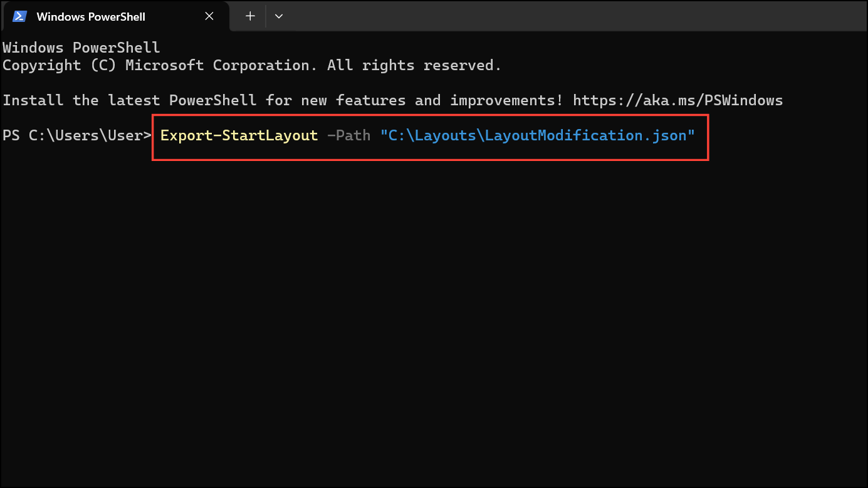Click the Windows PowerShell header line in terminal
Image resolution: width=868 pixels, height=488 pixels.
tap(81, 48)
